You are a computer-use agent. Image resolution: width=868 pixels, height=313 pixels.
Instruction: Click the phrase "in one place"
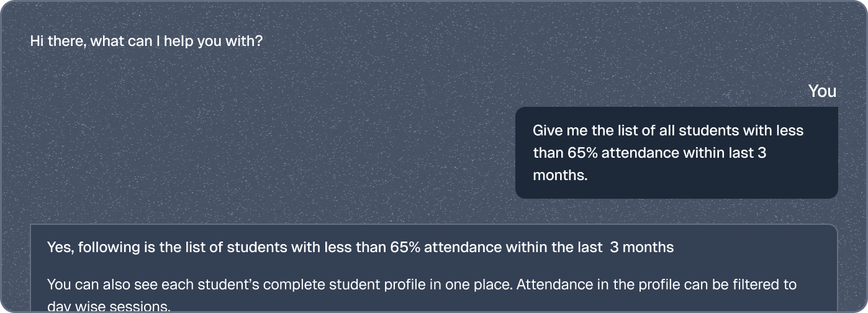click(474, 285)
